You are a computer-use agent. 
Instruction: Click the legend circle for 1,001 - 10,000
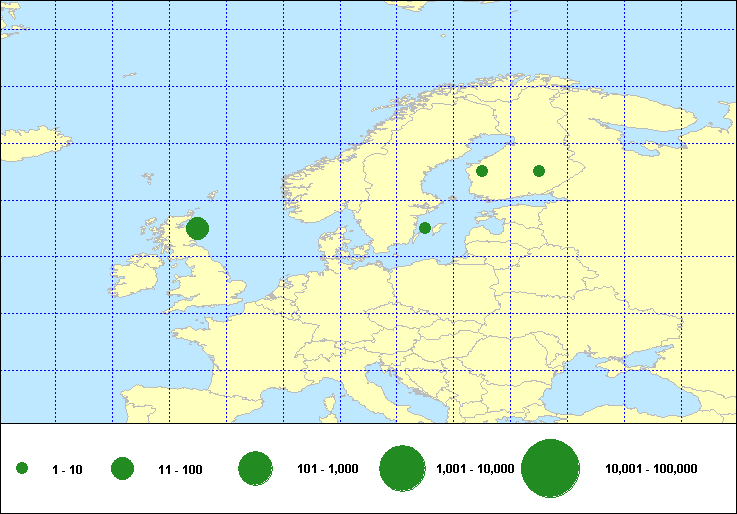[403, 468]
